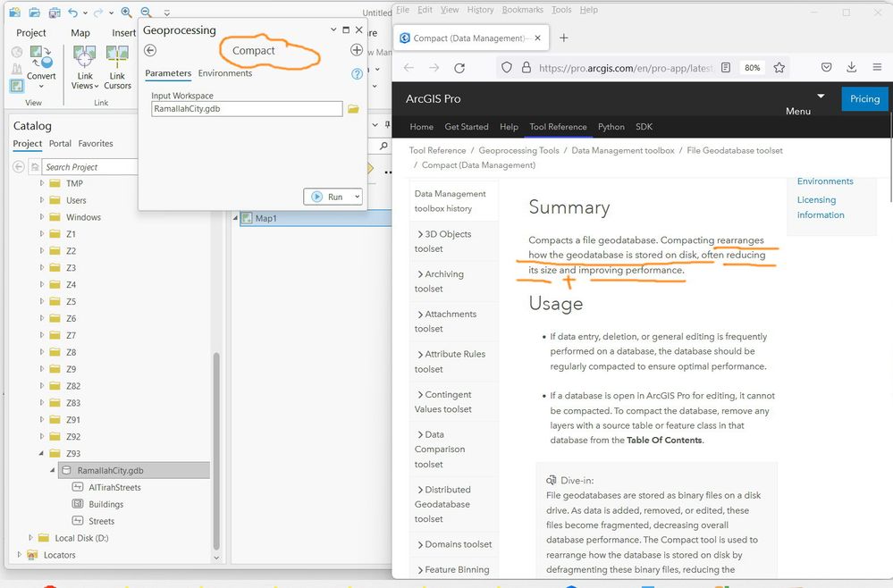893x588 pixels.
Task: Click the browser URL address bar
Action: point(626,68)
